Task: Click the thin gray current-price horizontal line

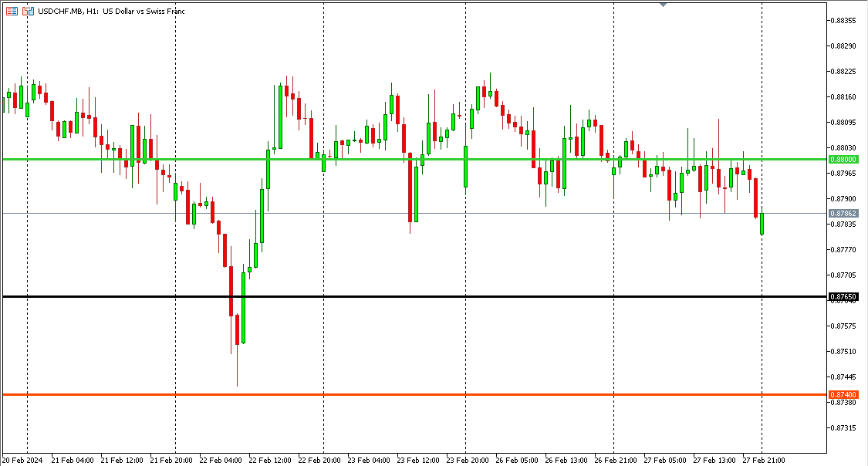Action: [x=414, y=213]
